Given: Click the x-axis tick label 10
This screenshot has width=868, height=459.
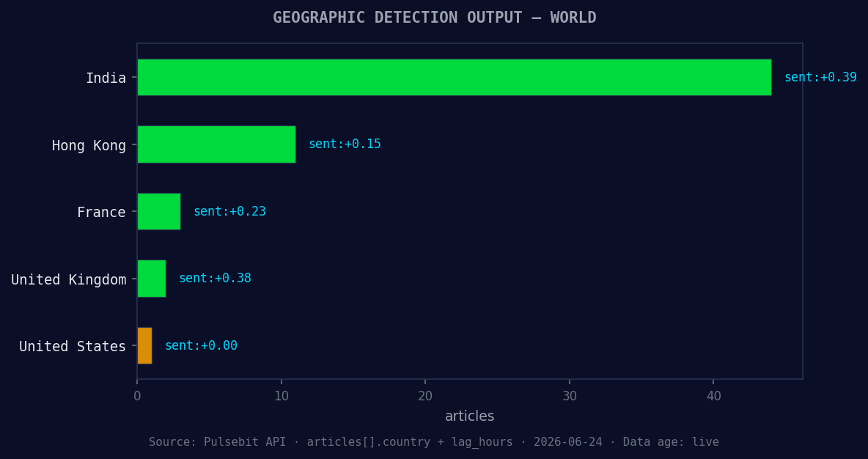Looking at the screenshot, I should tap(282, 397).
